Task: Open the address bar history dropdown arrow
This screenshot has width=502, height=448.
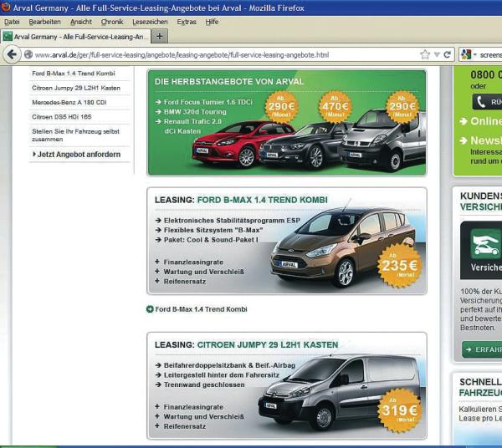Action: click(x=437, y=55)
